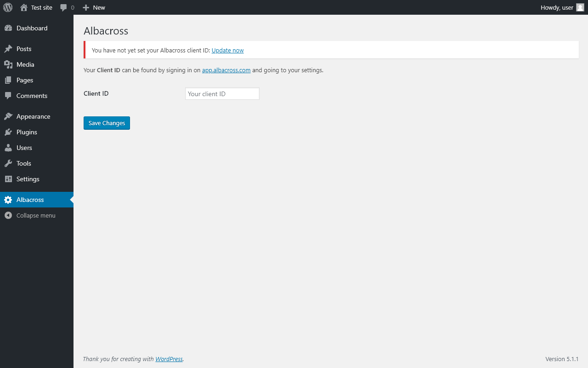Open the WordPress logo menu
The height and width of the screenshot is (368, 588).
8,7
